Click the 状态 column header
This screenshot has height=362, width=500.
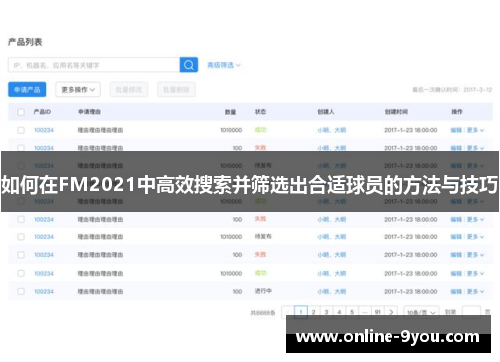tap(260, 112)
